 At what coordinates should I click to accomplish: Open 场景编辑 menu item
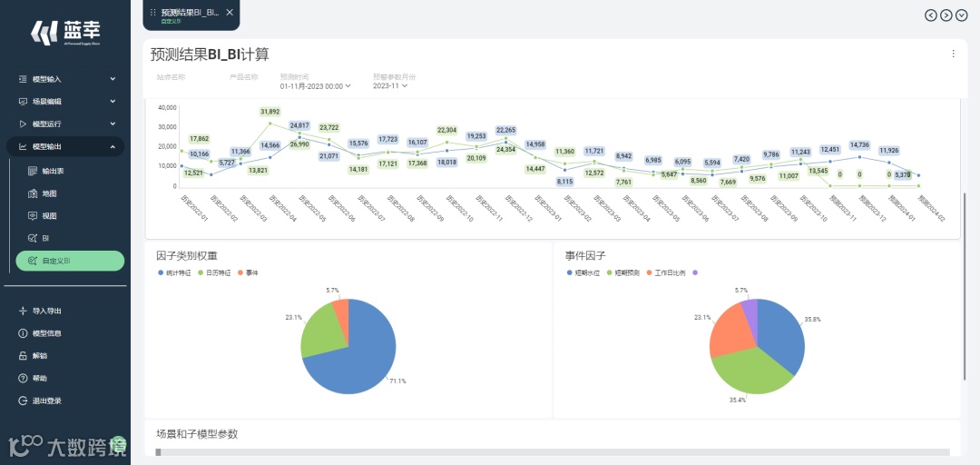tap(65, 102)
